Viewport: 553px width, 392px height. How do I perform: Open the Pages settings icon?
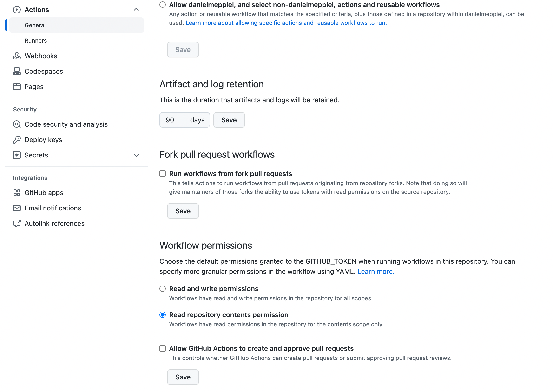(x=17, y=87)
